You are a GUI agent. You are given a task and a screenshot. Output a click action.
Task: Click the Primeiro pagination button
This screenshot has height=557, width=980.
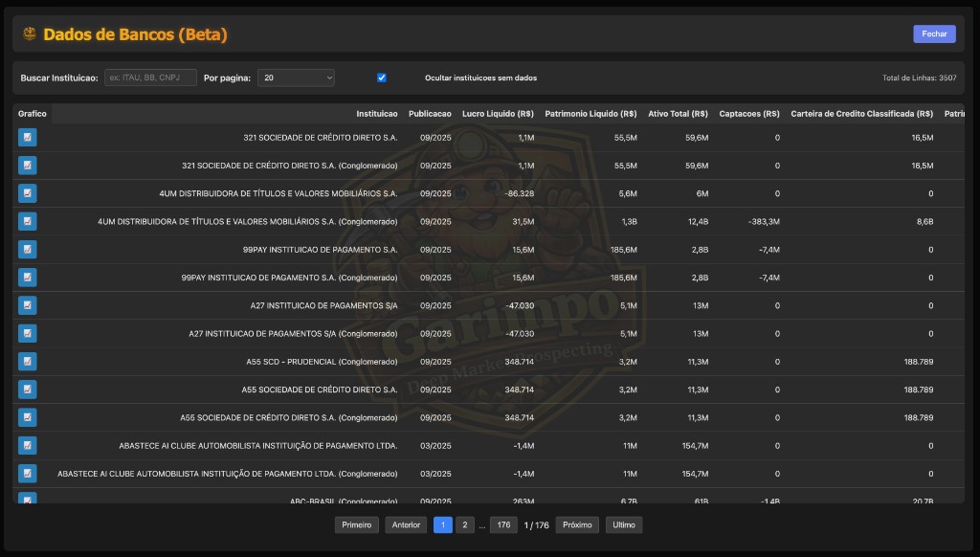coord(356,524)
